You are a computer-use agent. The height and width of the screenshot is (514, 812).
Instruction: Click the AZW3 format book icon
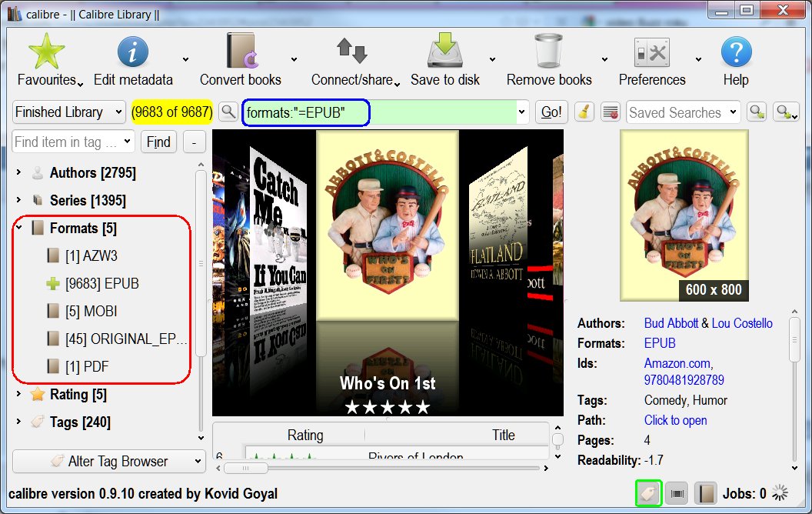tap(53, 255)
